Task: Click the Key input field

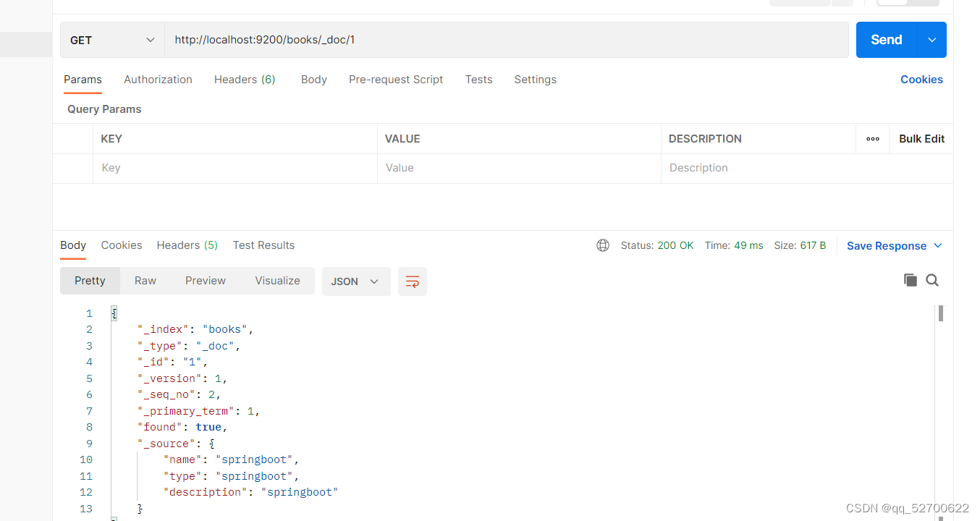Action: pos(235,168)
